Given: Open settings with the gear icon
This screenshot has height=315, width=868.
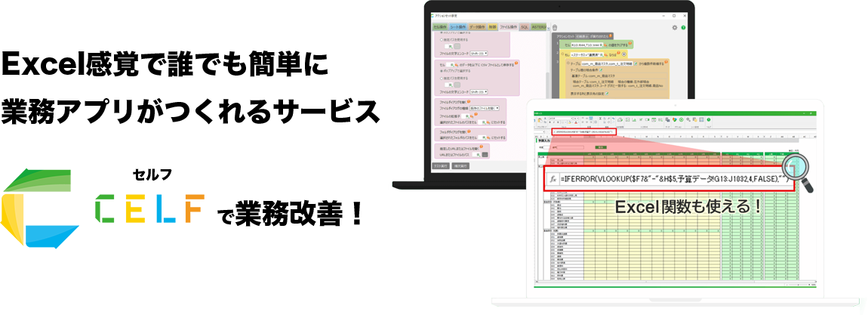Looking at the screenshot, I should 674,28.
